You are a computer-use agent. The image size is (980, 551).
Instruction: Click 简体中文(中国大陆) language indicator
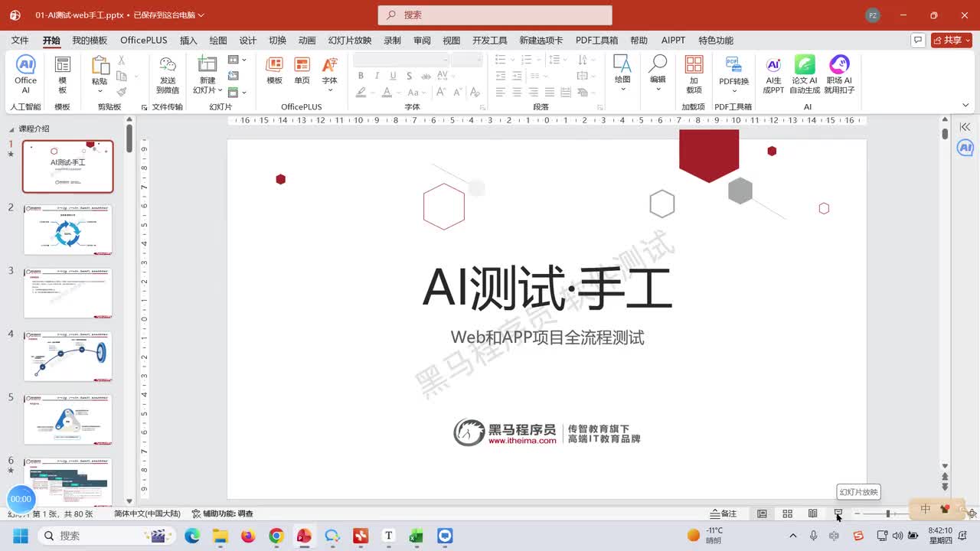[x=148, y=514]
